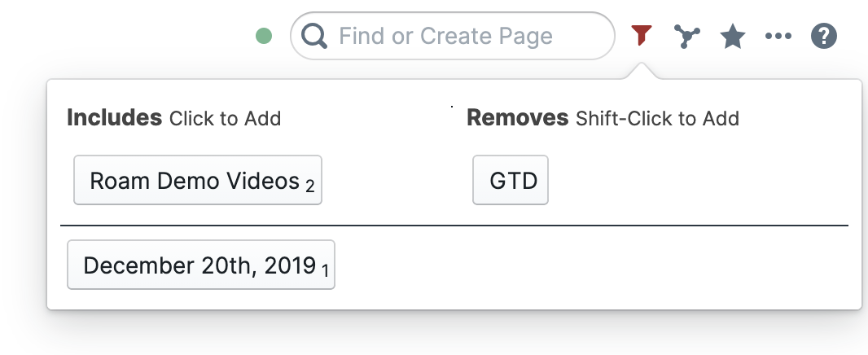Open the help question mark icon

coord(824,36)
